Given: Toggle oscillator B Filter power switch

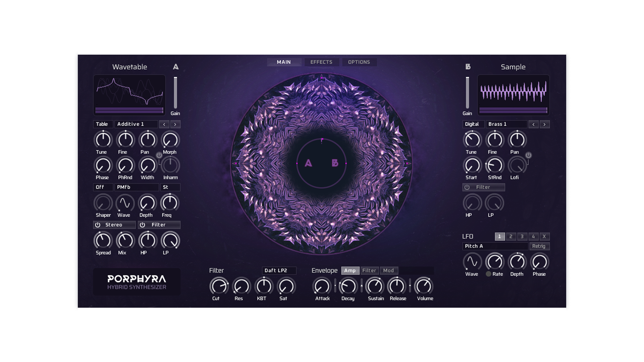Looking at the screenshot, I should click(467, 187).
